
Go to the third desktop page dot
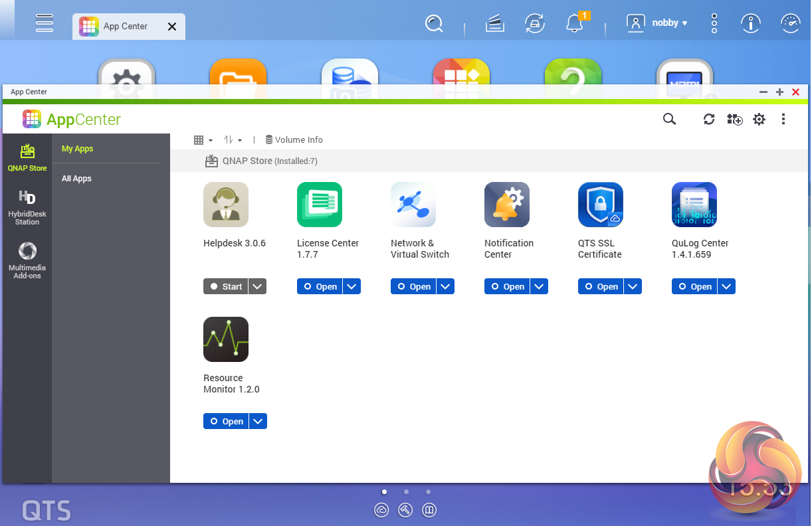[x=428, y=492]
